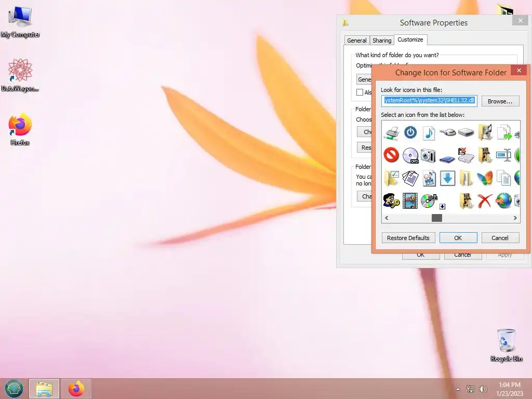
Task: Open the Start menu orb
Action: pos(14,389)
